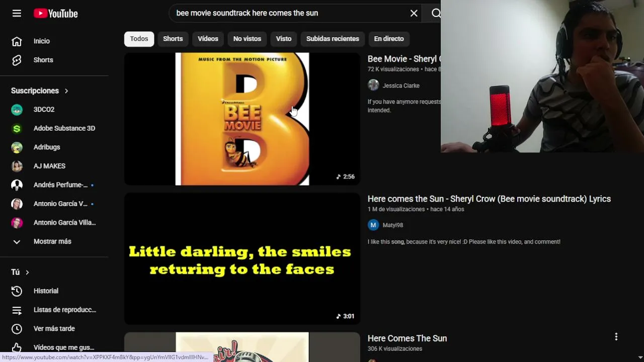Open the Here Comes The Sun title

click(407, 338)
